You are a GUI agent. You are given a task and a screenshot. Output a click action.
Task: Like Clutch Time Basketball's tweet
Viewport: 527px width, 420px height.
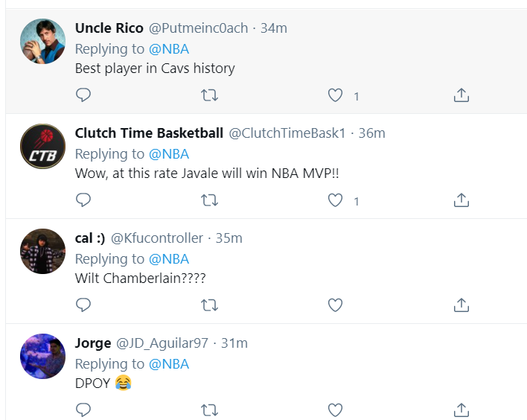336,200
